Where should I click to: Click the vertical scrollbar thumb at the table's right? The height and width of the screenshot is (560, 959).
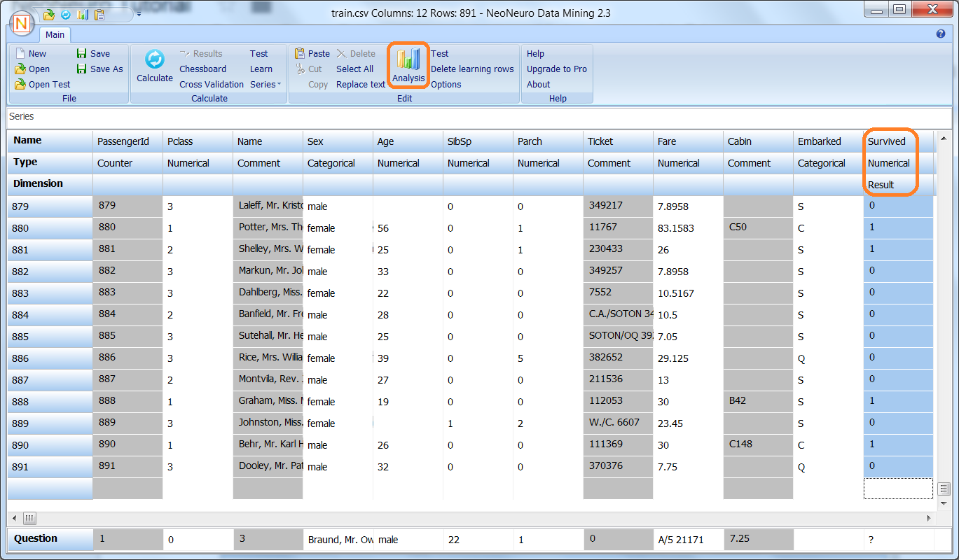pyautogui.click(x=944, y=489)
